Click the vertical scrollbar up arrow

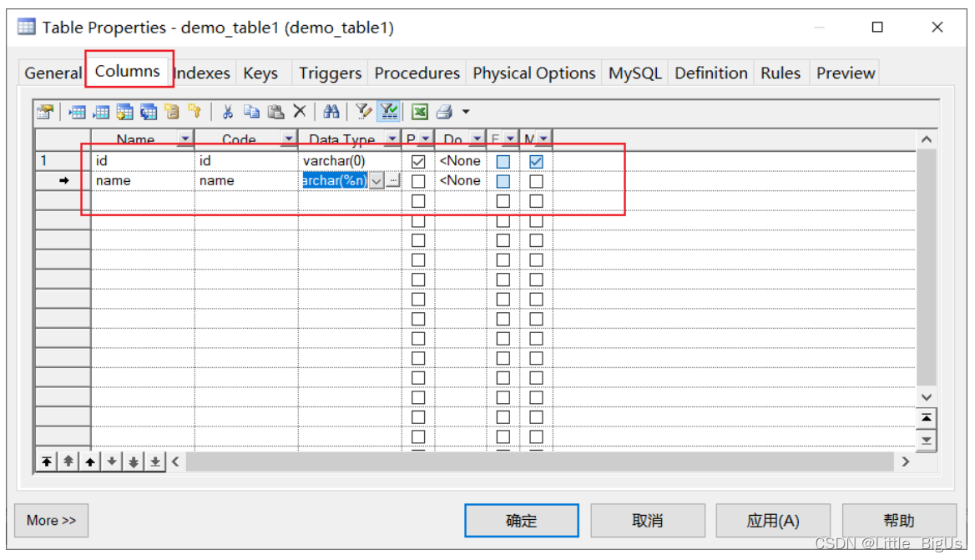coord(927,139)
